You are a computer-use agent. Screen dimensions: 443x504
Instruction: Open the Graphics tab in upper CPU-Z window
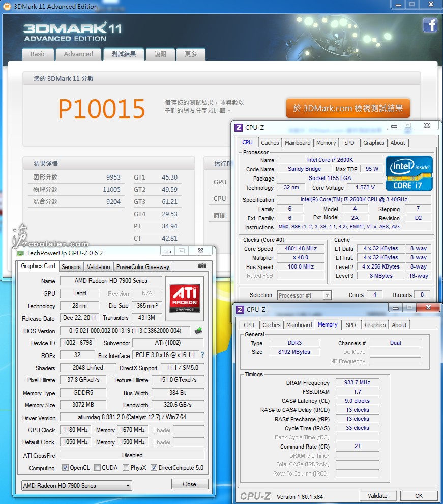pos(373,143)
